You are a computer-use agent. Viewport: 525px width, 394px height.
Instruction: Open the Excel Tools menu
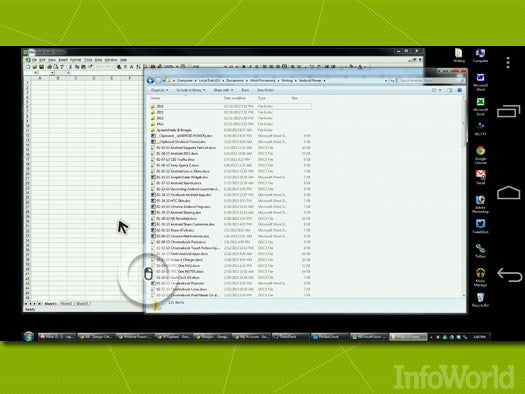coord(88,60)
